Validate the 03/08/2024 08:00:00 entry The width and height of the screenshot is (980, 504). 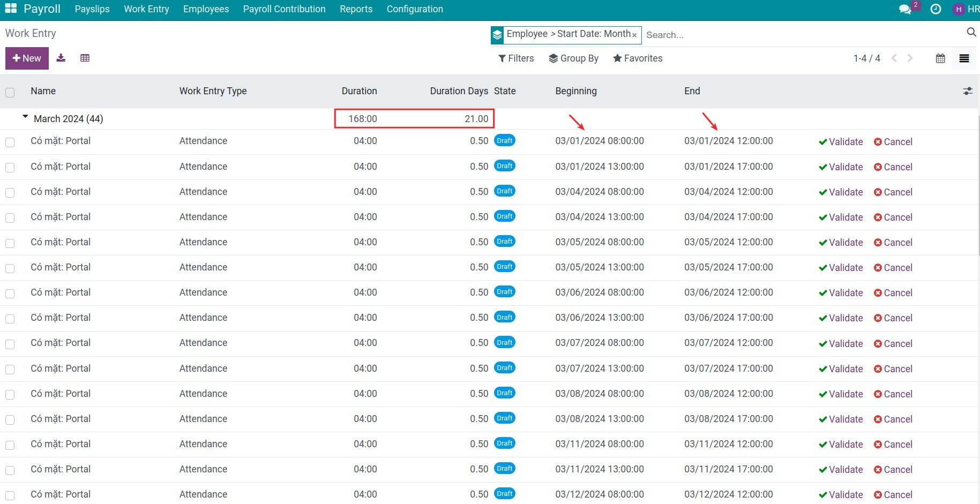841,394
